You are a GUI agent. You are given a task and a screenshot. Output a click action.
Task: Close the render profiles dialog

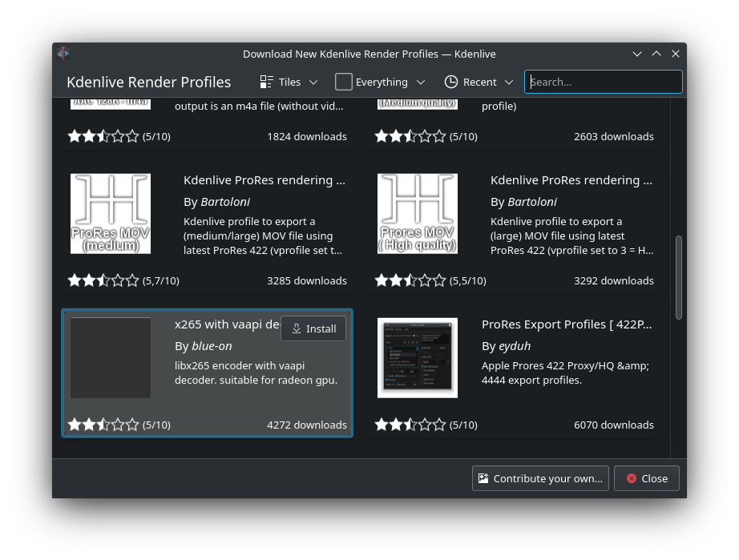647,478
